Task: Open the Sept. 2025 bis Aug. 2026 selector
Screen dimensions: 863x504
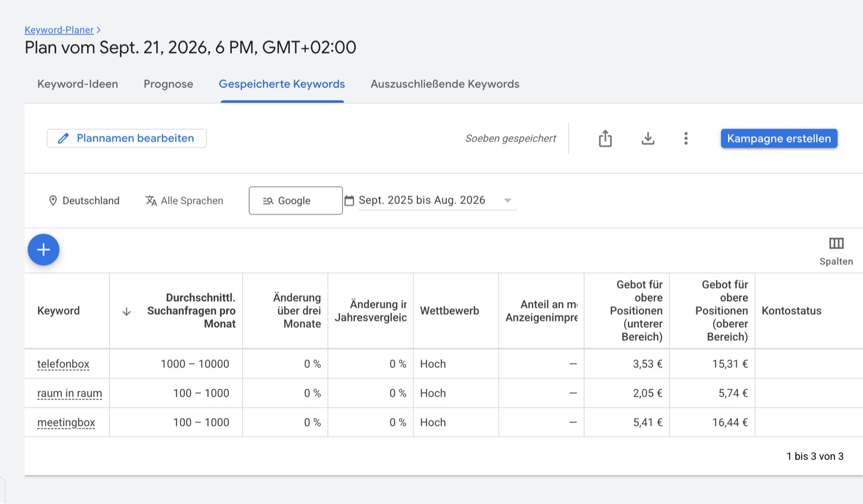Action: (437, 201)
